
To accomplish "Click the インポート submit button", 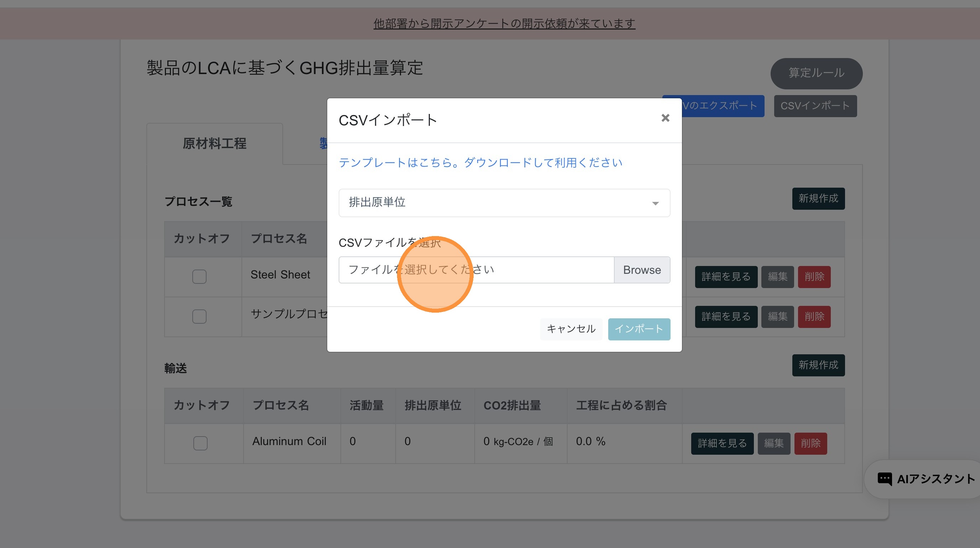I will click(x=639, y=329).
